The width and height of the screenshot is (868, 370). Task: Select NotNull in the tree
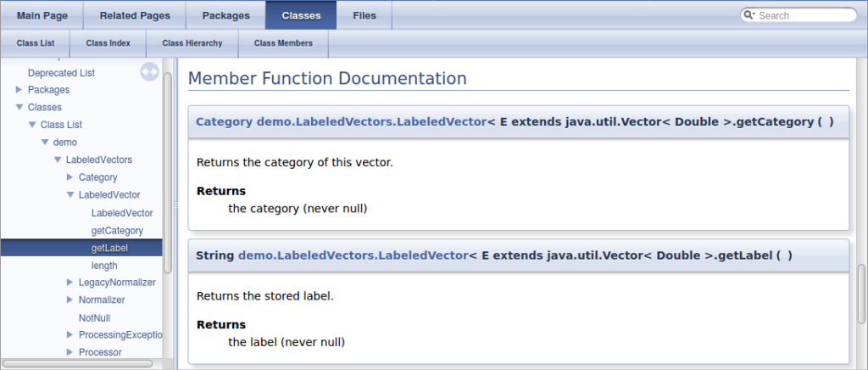[94, 318]
